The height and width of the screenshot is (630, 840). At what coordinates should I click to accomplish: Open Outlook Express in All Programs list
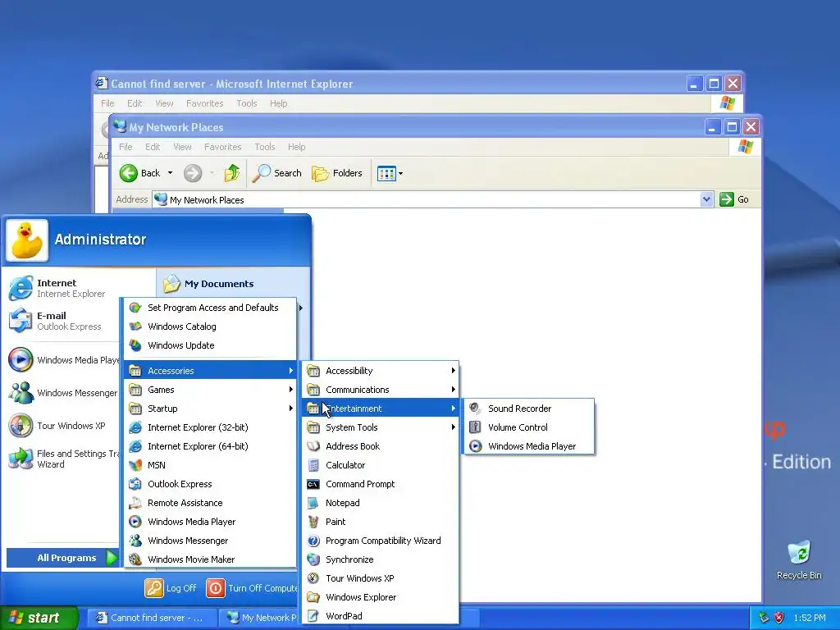[x=210, y=484]
